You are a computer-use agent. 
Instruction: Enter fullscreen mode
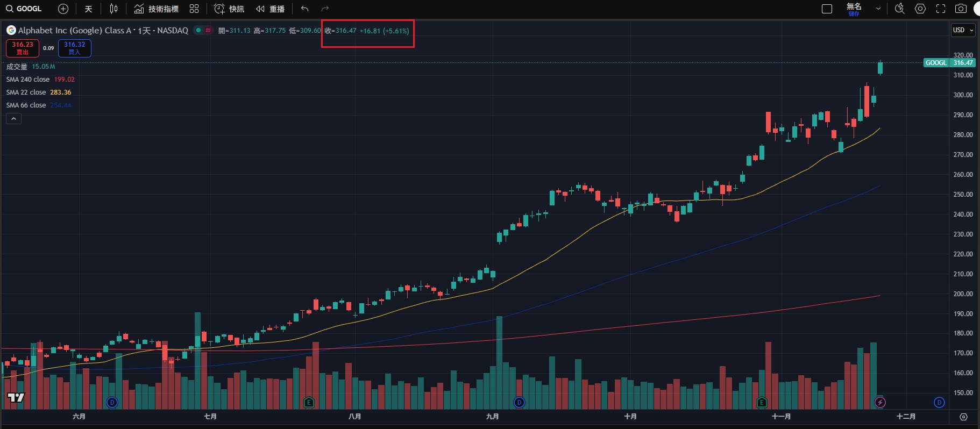point(941,9)
